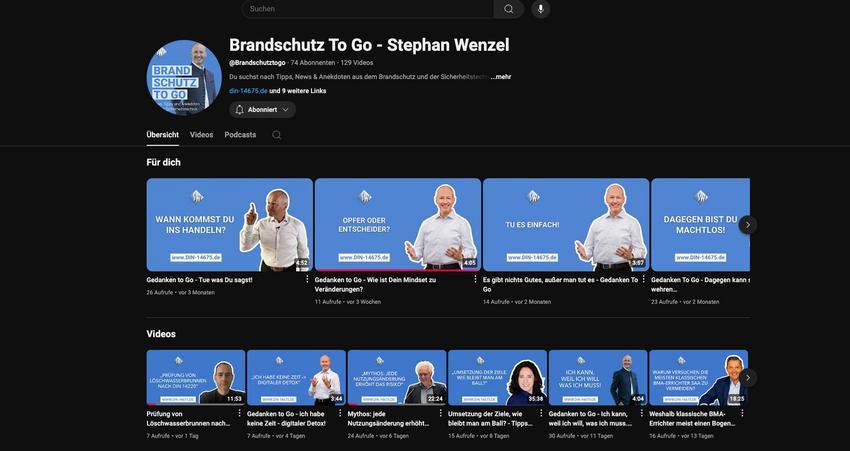This screenshot has height=451, width=850.
Task: Open the Abonniert notification dropdown
Action: pos(262,109)
